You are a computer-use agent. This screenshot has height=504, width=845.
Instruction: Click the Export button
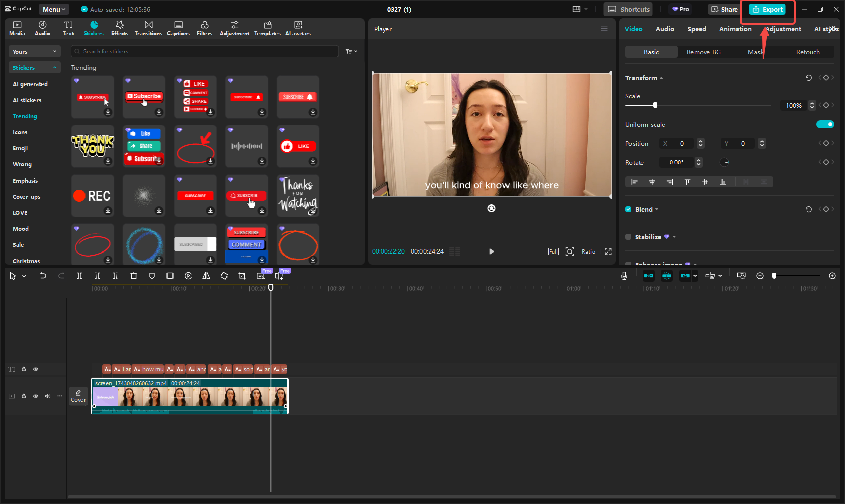767,9
